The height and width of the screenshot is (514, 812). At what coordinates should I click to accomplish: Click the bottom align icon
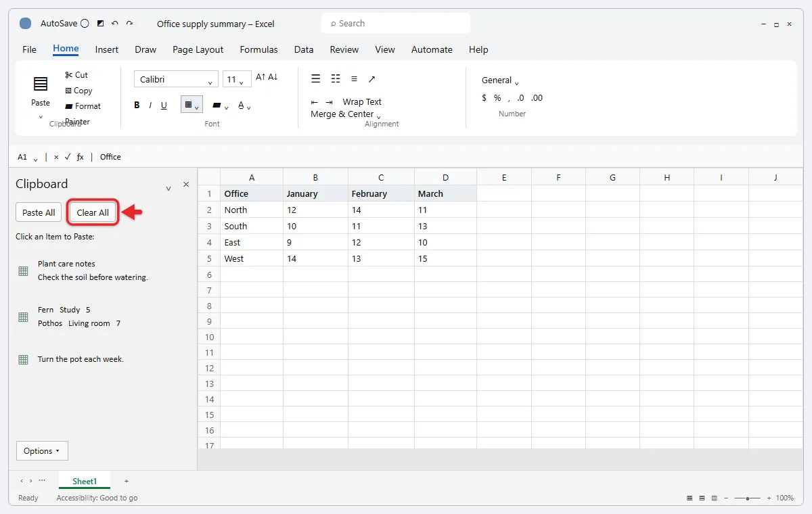(x=354, y=79)
